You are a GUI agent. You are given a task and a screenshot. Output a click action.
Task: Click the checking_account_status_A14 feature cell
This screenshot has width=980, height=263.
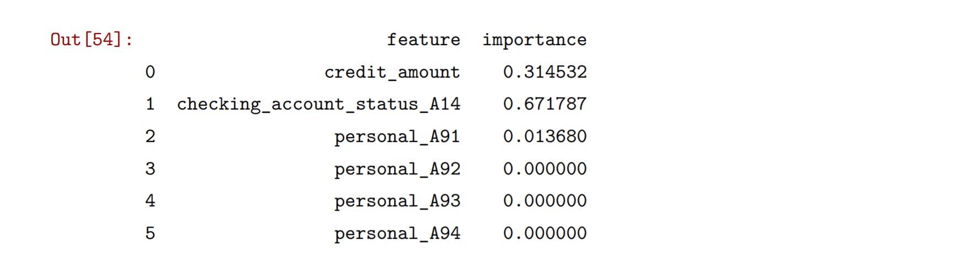pos(319,104)
